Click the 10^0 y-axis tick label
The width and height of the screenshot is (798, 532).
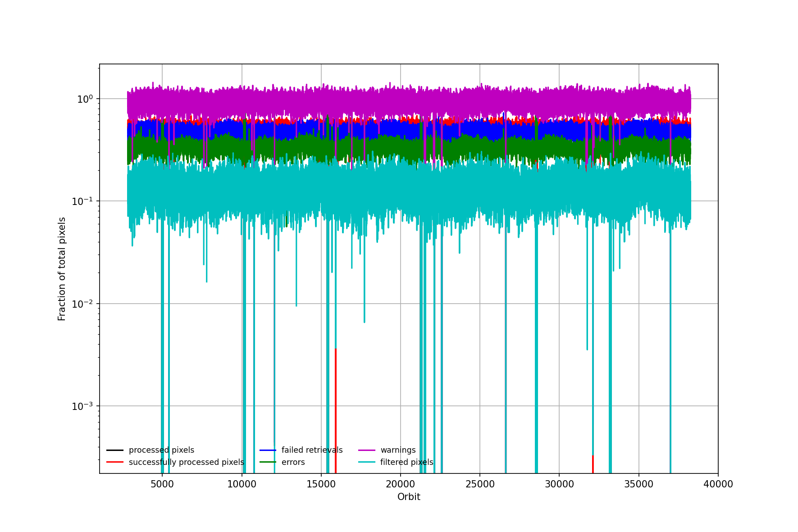tap(85, 99)
